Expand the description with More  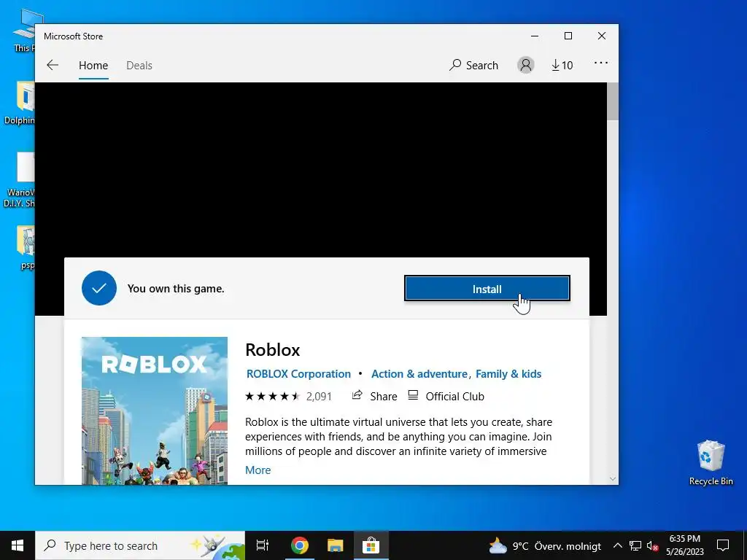pos(258,470)
